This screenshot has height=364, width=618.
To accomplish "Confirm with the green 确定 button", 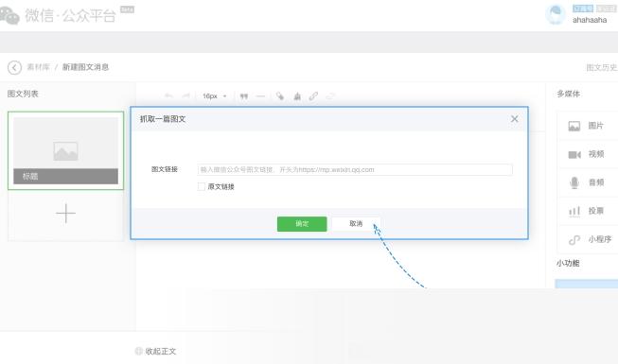I will pos(302,224).
